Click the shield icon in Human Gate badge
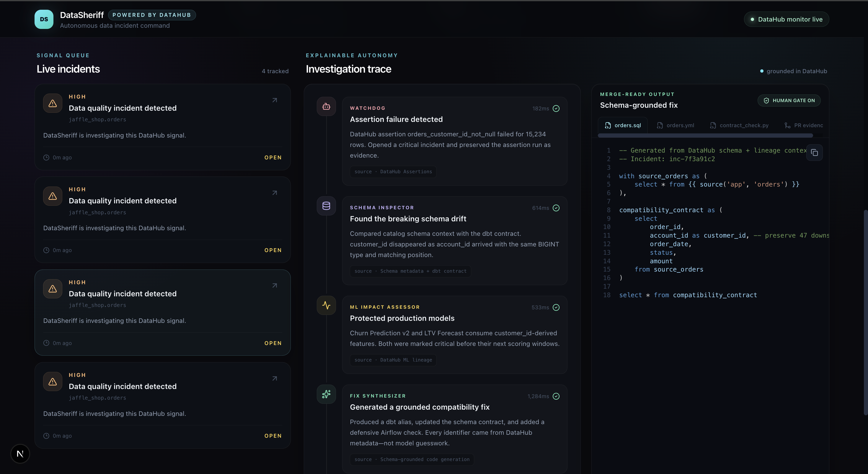 click(x=766, y=100)
